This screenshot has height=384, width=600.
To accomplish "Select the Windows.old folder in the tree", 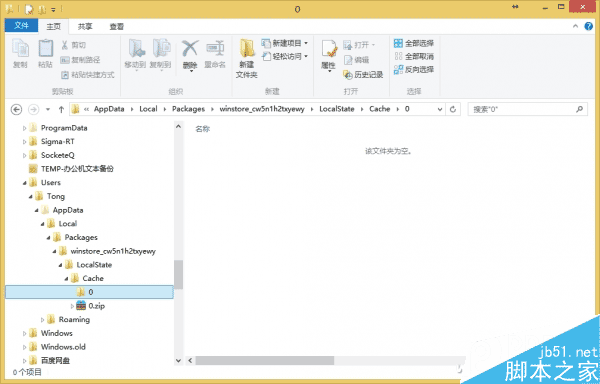I will (63, 347).
